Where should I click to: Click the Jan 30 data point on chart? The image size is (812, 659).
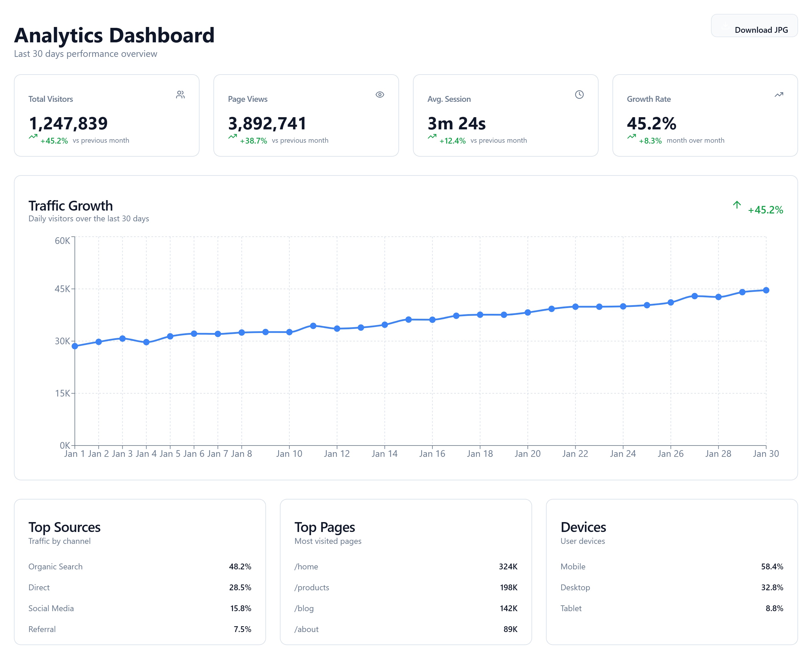pyautogui.click(x=766, y=290)
